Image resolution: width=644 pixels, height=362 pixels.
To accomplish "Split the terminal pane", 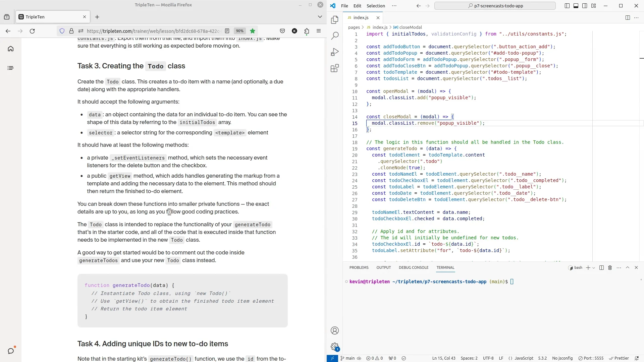I will (602, 267).
